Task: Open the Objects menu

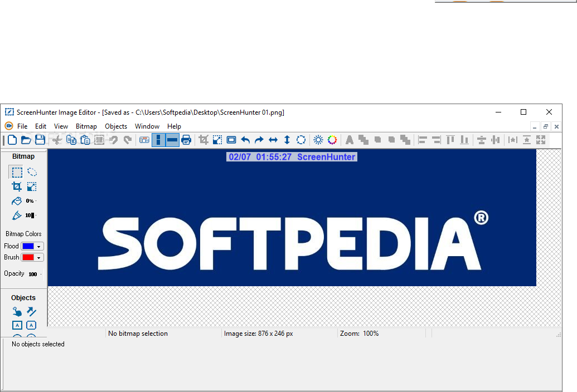Action: pos(116,126)
